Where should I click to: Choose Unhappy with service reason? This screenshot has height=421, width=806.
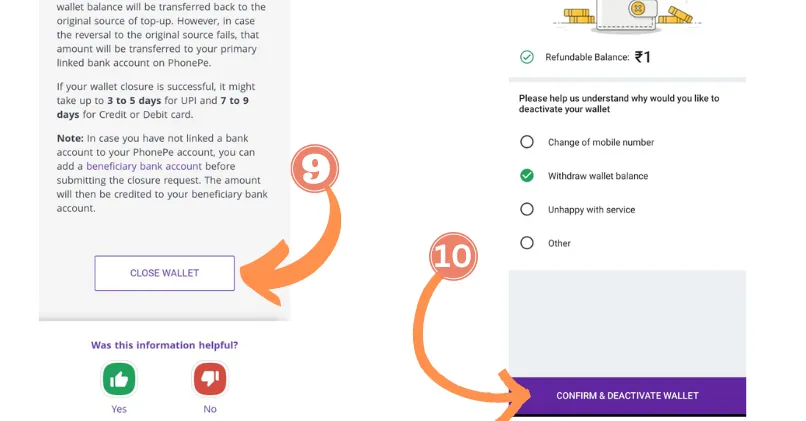tap(526, 209)
